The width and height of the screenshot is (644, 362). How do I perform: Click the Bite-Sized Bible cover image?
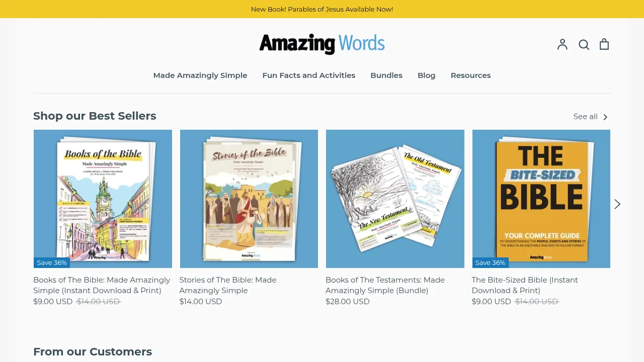[541, 198]
